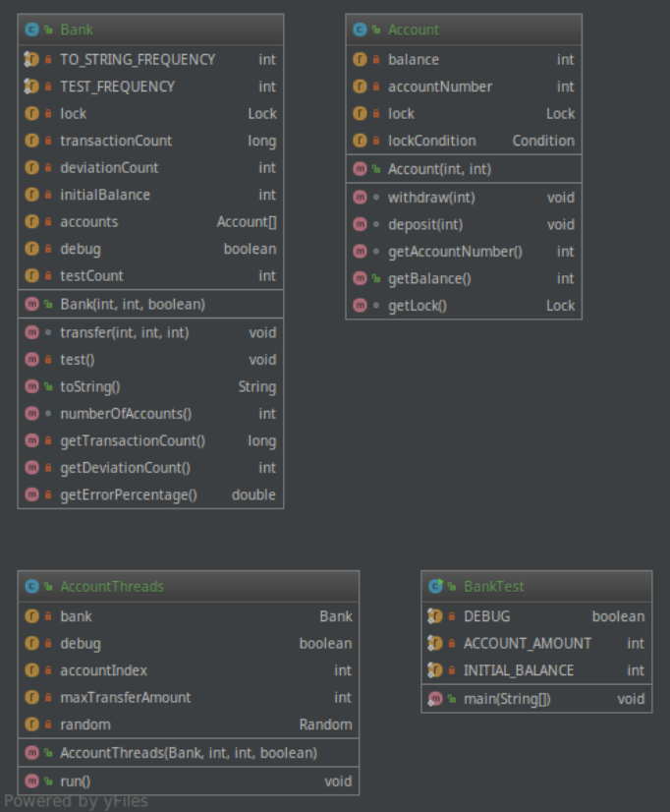Select the transfer(int, int, int) method row
Screen dimensions: 670x812
[150, 332]
